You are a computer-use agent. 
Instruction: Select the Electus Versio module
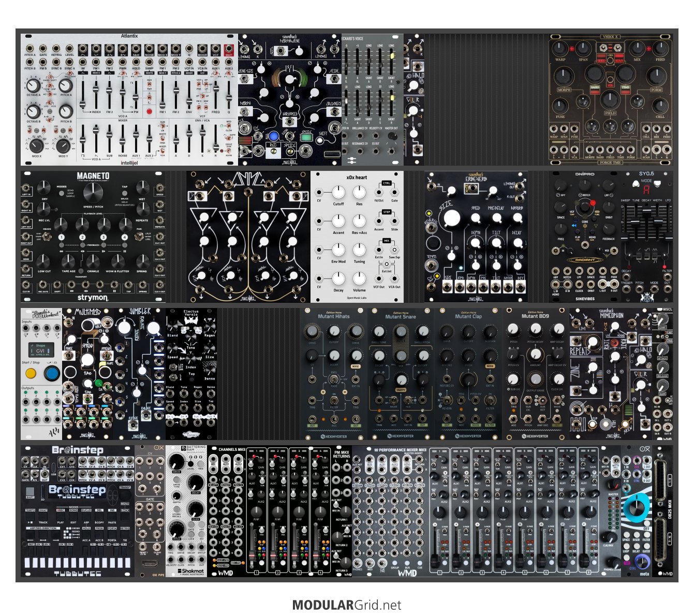[191, 374]
